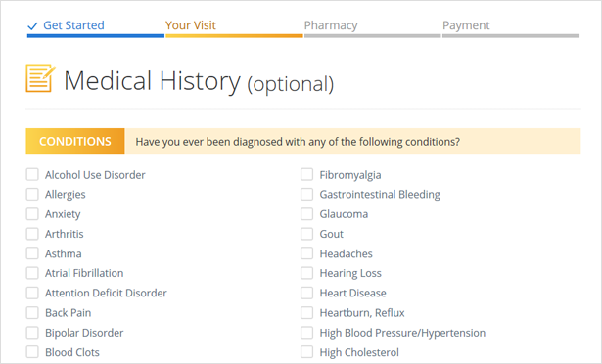This screenshot has width=602, height=364.
Task: Click the Get Started checkmark icon
Action: [x=32, y=26]
